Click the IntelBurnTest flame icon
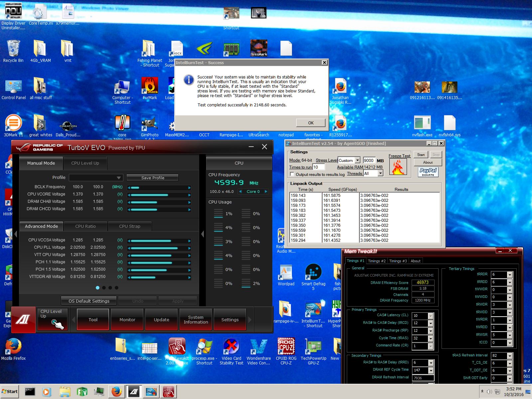Screen dimensions: 532x399 tap(398, 167)
